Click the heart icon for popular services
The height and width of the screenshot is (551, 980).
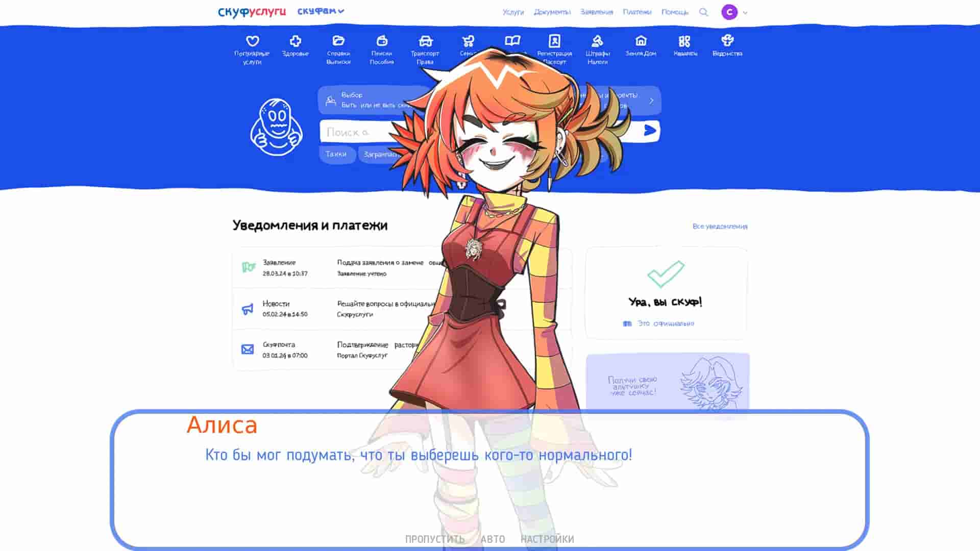[252, 41]
